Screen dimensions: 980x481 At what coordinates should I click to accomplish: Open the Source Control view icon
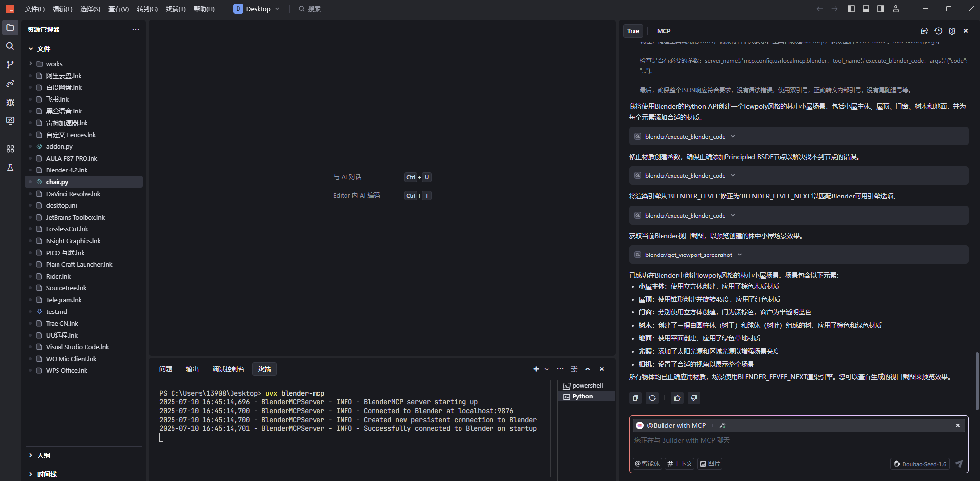point(10,65)
